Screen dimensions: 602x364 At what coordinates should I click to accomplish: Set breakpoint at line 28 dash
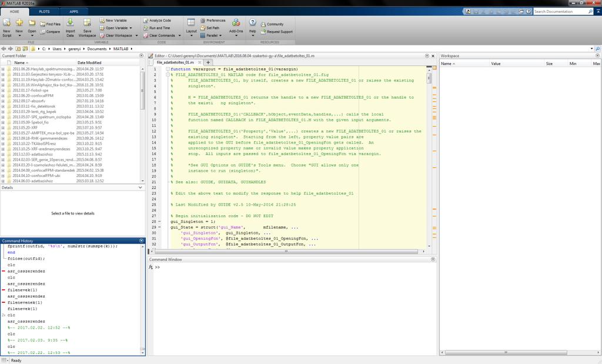[160, 222]
